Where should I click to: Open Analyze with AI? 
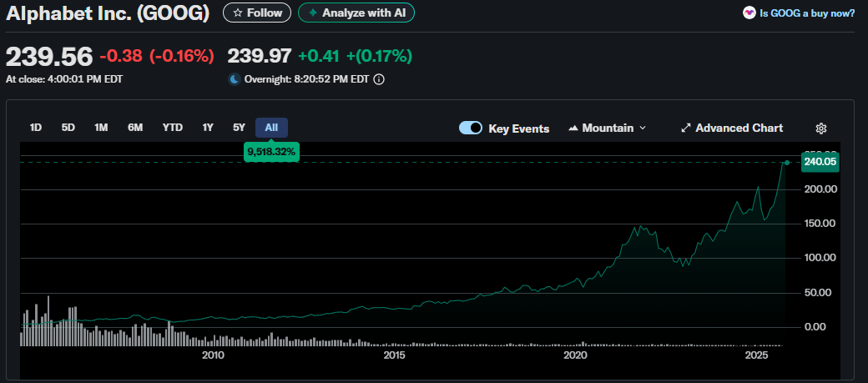[x=356, y=13]
